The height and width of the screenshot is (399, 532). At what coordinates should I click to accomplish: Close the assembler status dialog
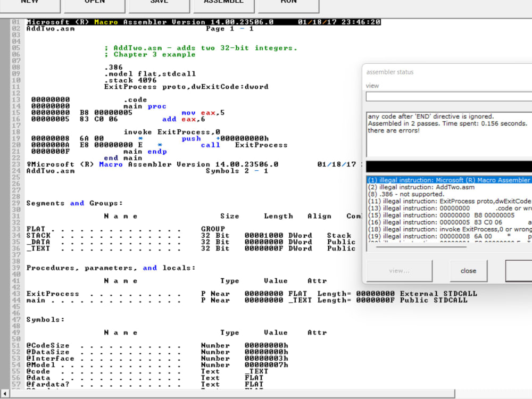(468, 271)
